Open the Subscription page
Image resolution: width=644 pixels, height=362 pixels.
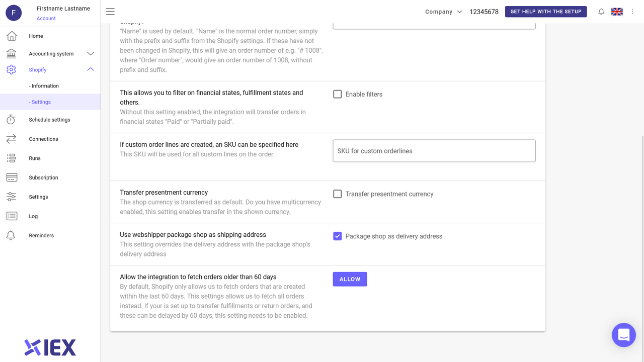click(43, 177)
